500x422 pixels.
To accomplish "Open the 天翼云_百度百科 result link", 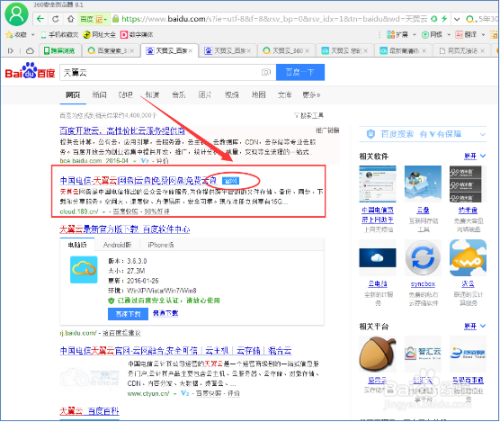I will click(89, 411).
